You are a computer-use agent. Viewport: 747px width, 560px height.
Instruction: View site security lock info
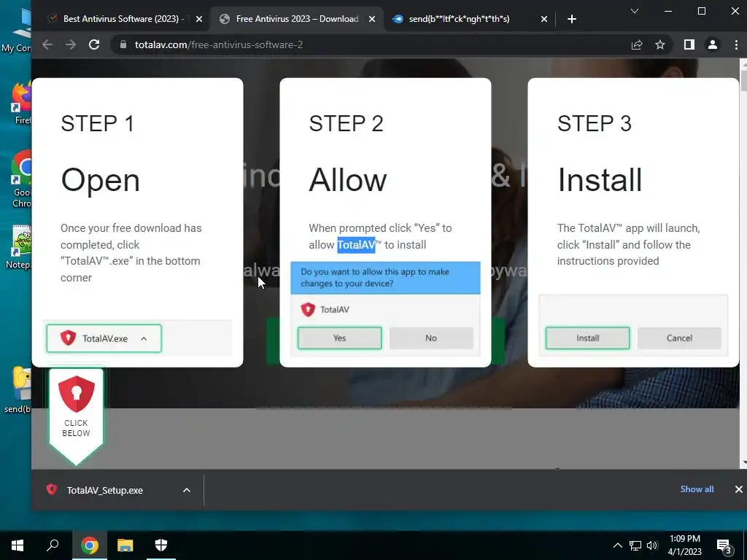(x=123, y=44)
